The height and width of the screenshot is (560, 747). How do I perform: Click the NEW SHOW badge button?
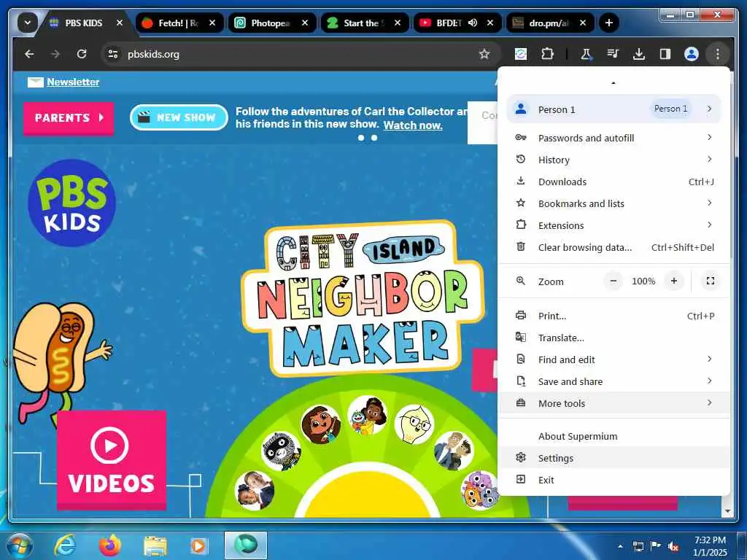[179, 117]
